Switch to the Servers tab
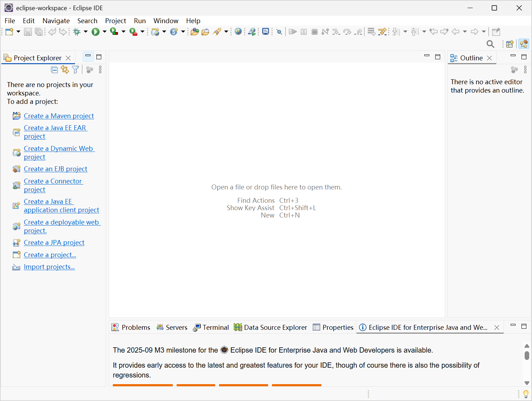The width and height of the screenshot is (532, 401). tap(172, 327)
